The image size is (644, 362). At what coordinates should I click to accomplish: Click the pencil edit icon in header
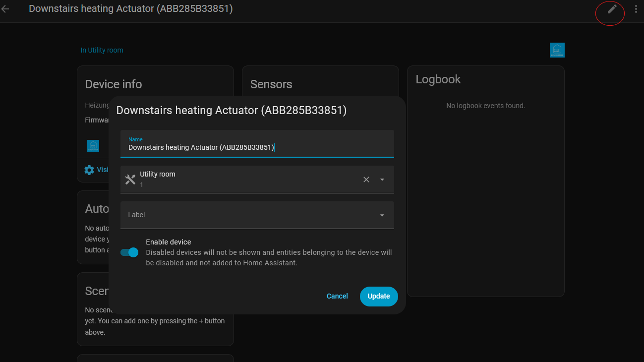[x=612, y=9]
